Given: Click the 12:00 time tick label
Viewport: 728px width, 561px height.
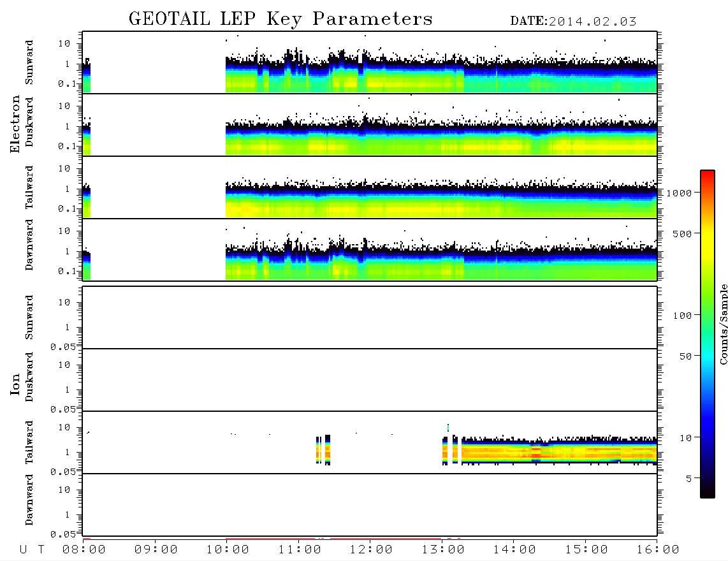Looking at the screenshot, I should pyautogui.click(x=371, y=550).
